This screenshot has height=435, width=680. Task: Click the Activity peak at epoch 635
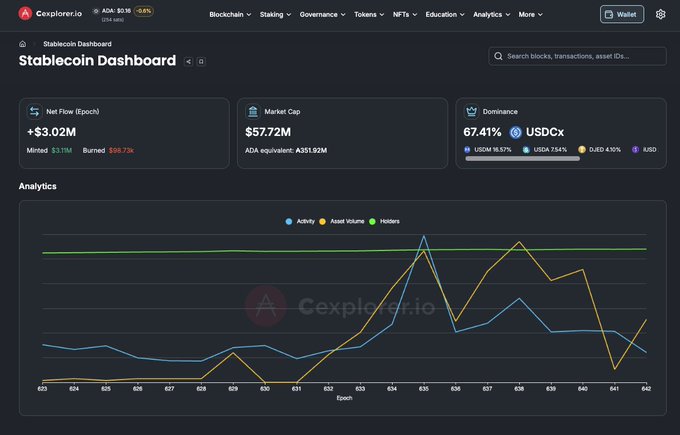[x=424, y=236]
